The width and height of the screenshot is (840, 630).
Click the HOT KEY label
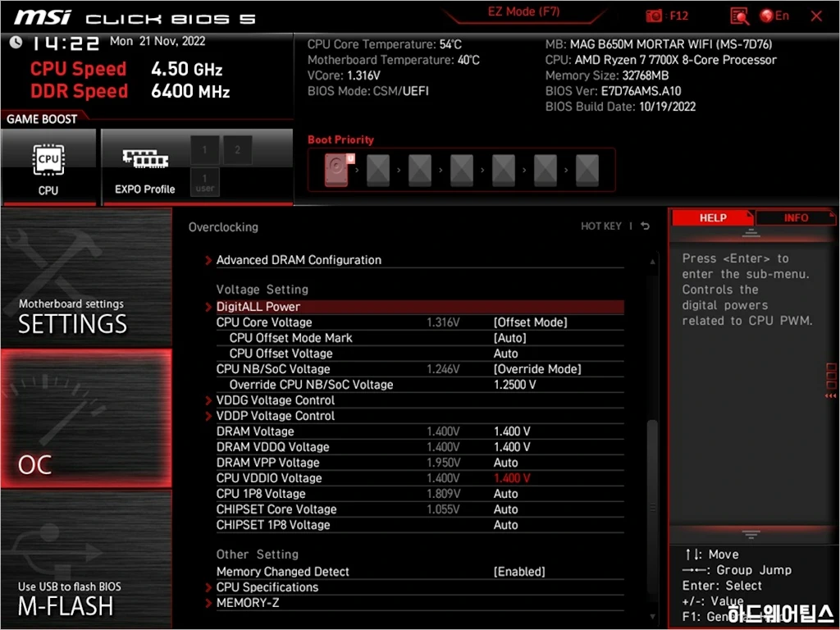tap(601, 226)
